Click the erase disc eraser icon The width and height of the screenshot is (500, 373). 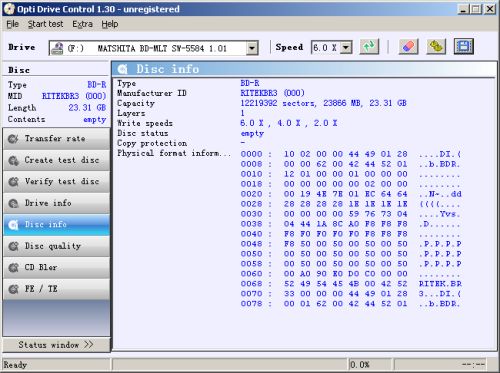pyautogui.click(x=409, y=47)
